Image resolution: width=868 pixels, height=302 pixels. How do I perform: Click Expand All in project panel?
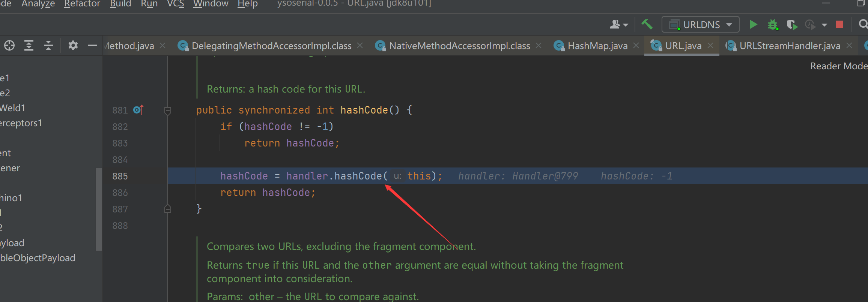coord(29,46)
